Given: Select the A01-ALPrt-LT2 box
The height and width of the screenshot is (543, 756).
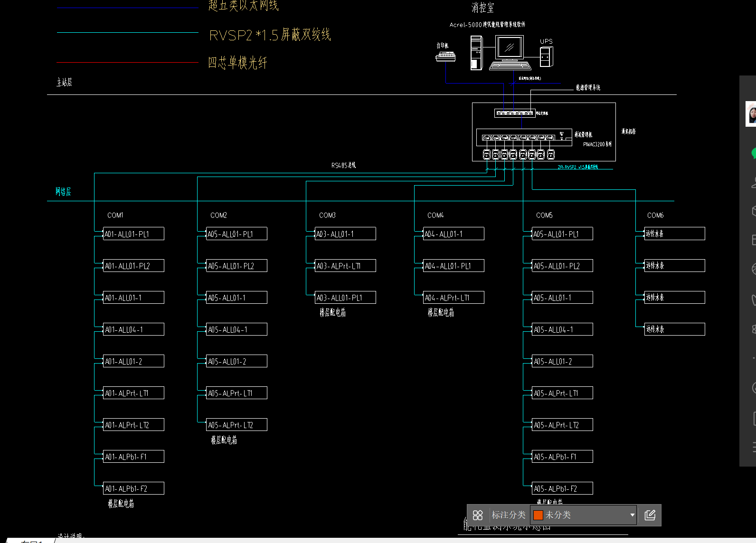Looking at the screenshot, I should point(133,424).
